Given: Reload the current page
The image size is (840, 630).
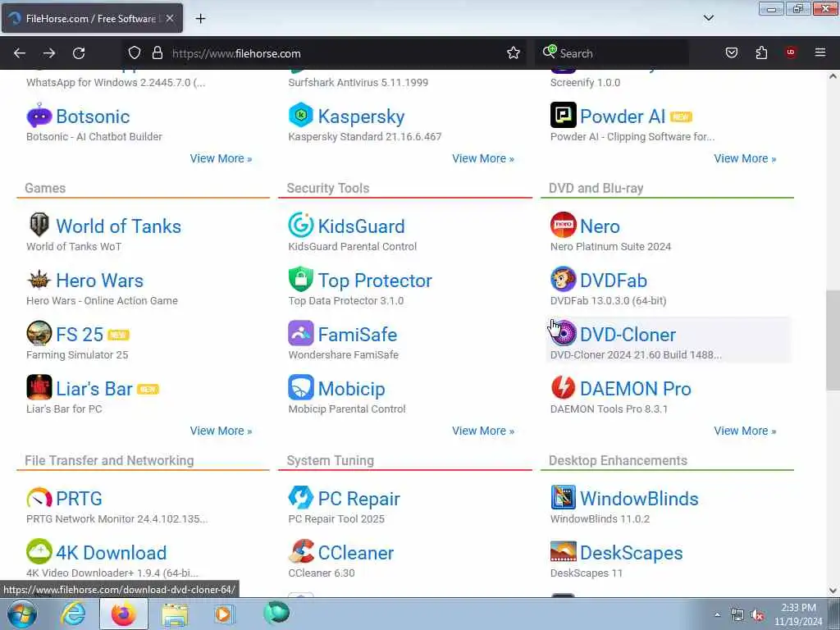Looking at the screenshot, I should tap(79, 53).
